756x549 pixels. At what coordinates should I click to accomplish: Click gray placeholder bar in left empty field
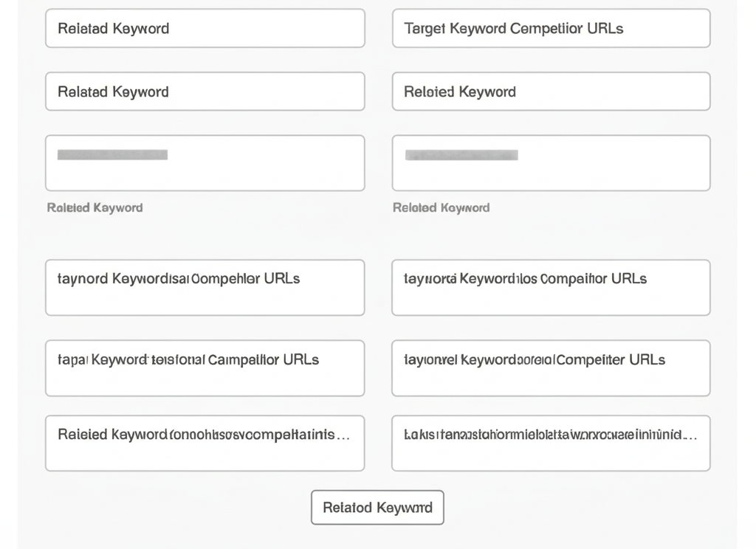click(112, 155)
